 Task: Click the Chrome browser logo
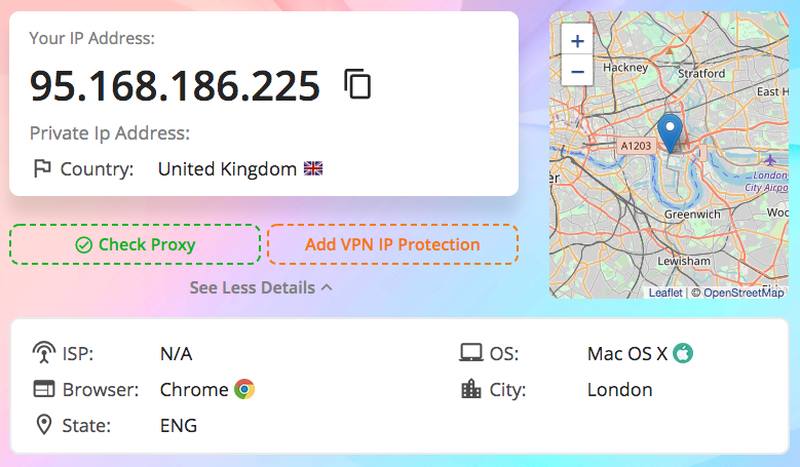[244, 389]
